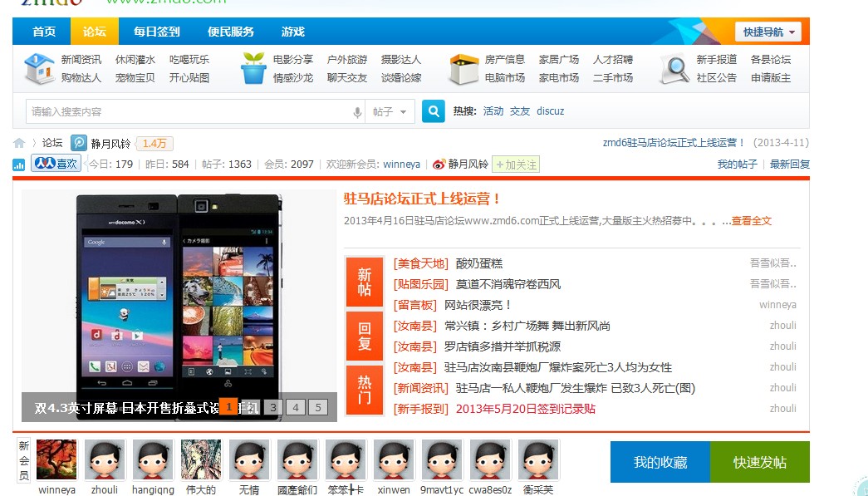Open the zmd6驻马店论坛正式上线运营 announcement

[x=674, y=143]
